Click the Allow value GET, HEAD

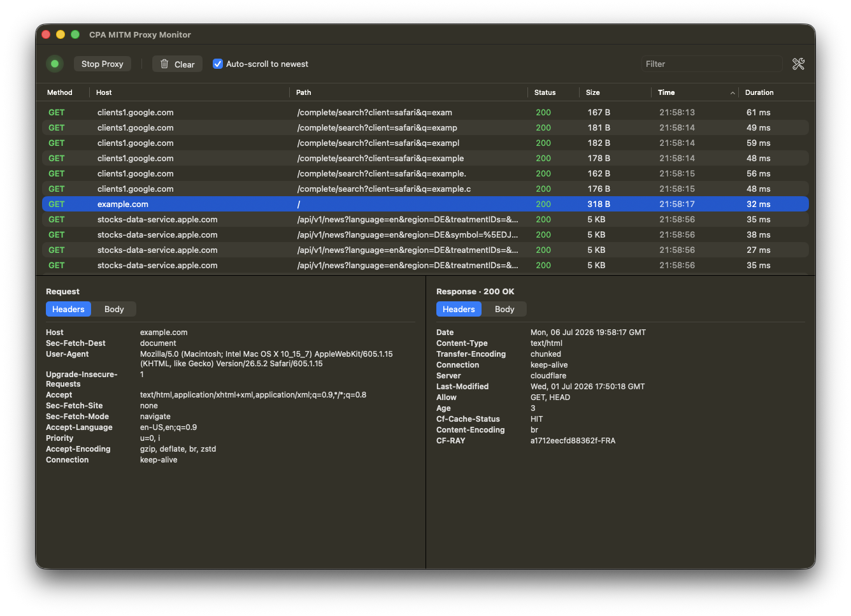(x=550, y=398)
